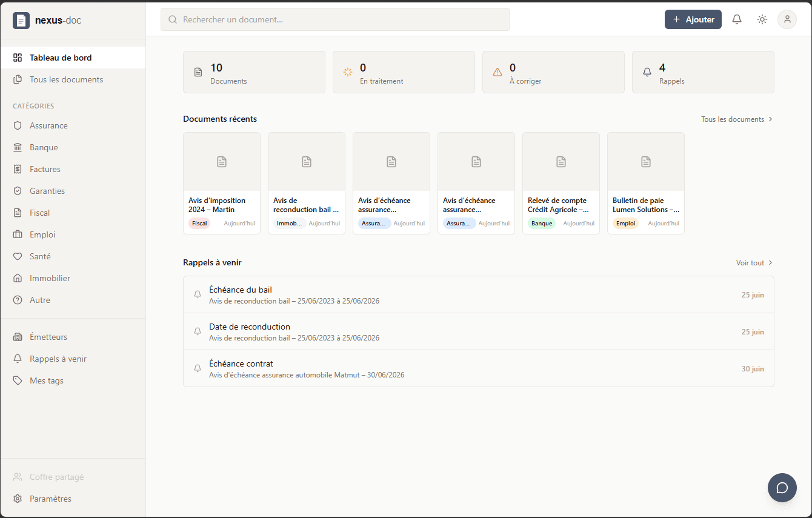Click the Ajouter button
This screenshot has height=518, width=812.
coord(693,19)
